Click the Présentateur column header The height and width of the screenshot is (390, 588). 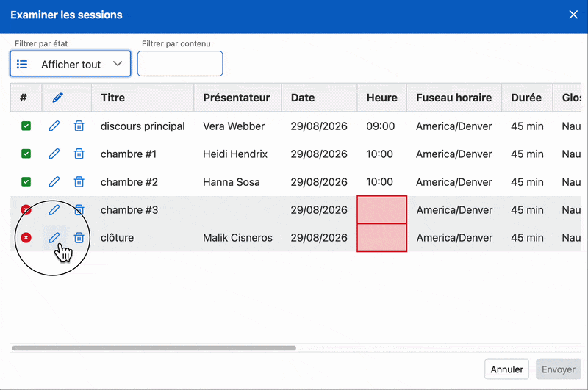tap(237, 98)
